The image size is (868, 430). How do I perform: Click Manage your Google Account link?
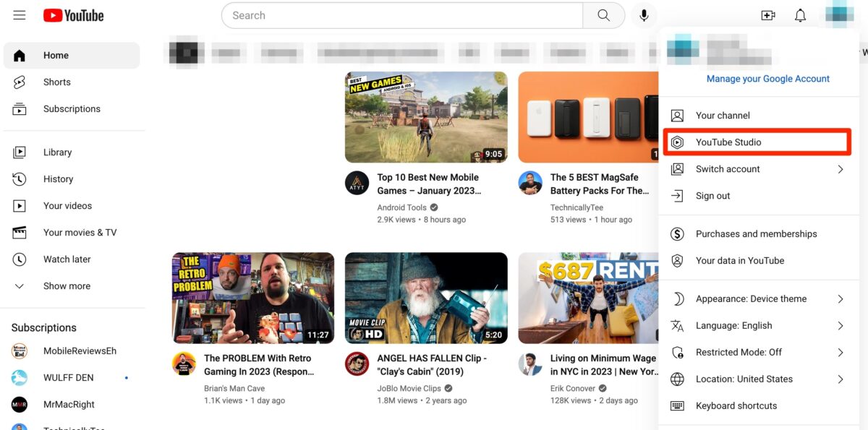(767, 79)
